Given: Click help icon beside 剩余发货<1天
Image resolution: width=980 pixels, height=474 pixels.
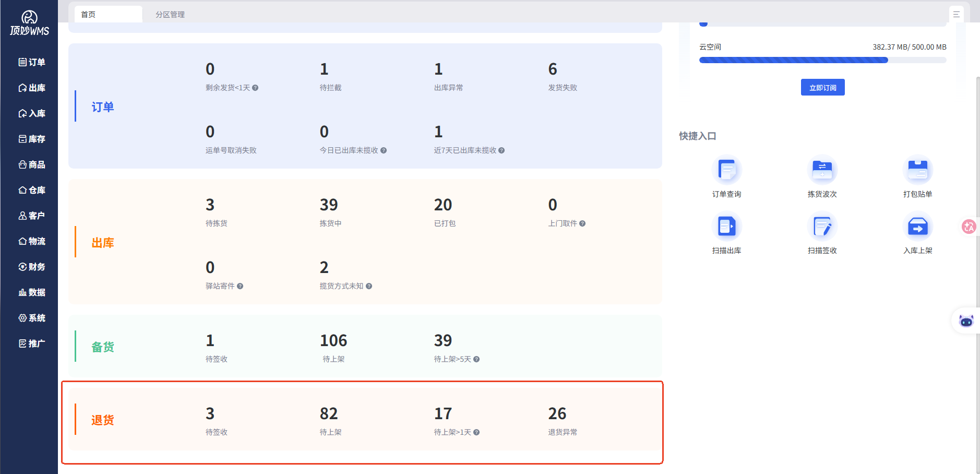Looking at the screenshot, I should pyautogui.click(x=255, y=88).
